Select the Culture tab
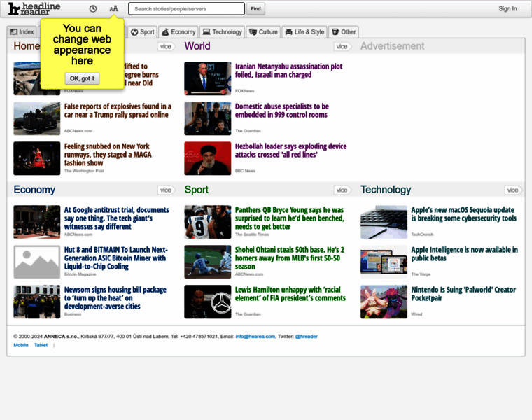 [263, 32]
